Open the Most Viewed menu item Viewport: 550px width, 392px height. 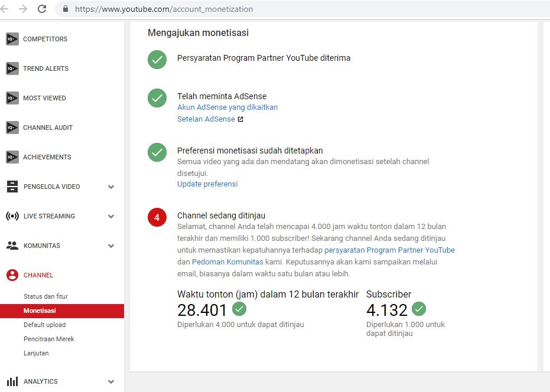coord(44,98)
